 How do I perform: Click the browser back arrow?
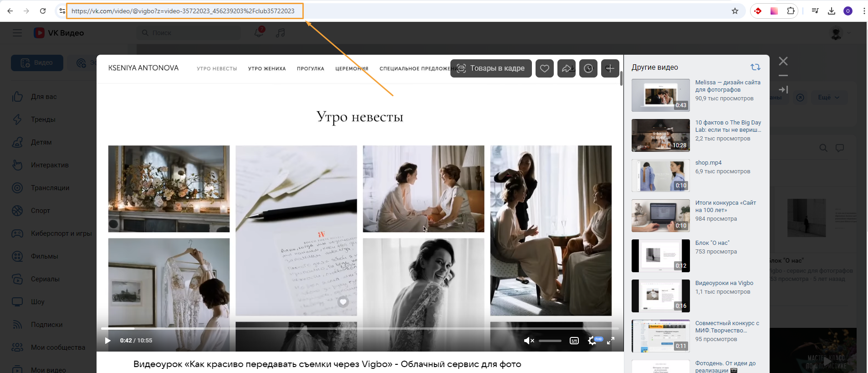click(x=10, y=11)
